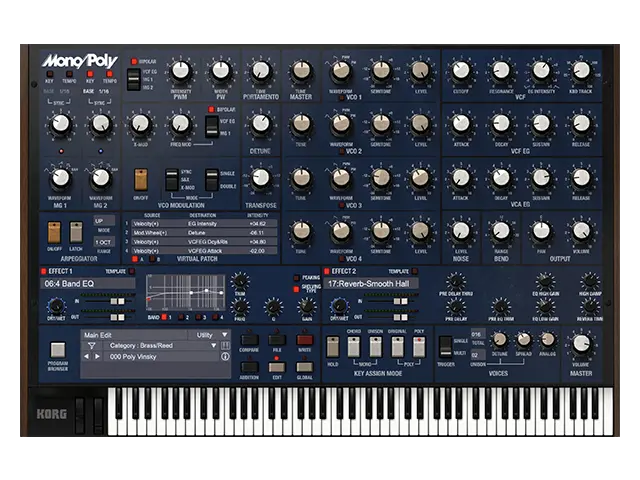Open the Category: Brass/Reed dropdown
Screen dimensions: 640x480
click(x=161, y=346)
